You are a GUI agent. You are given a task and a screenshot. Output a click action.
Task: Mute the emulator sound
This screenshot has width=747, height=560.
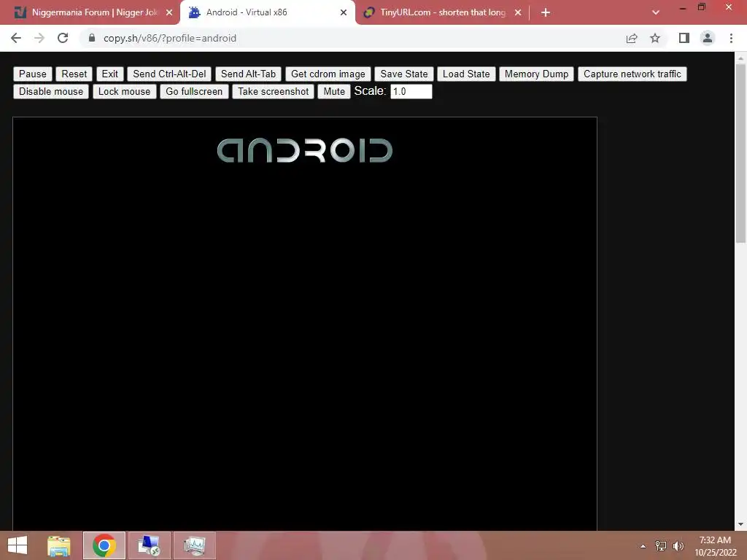click(334, 91)
